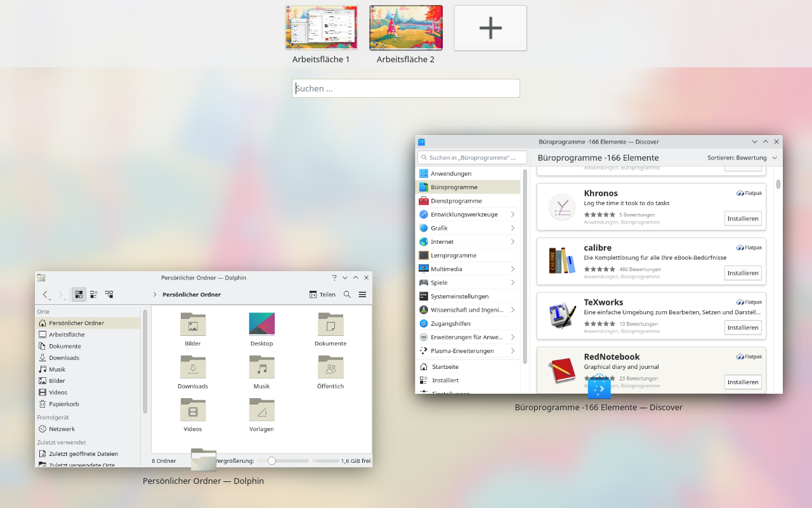Image resolution: width=812 pixels, height=508 pixels.
Task: Go to Startseite in Discover
Action: click(x=468, y=367)
